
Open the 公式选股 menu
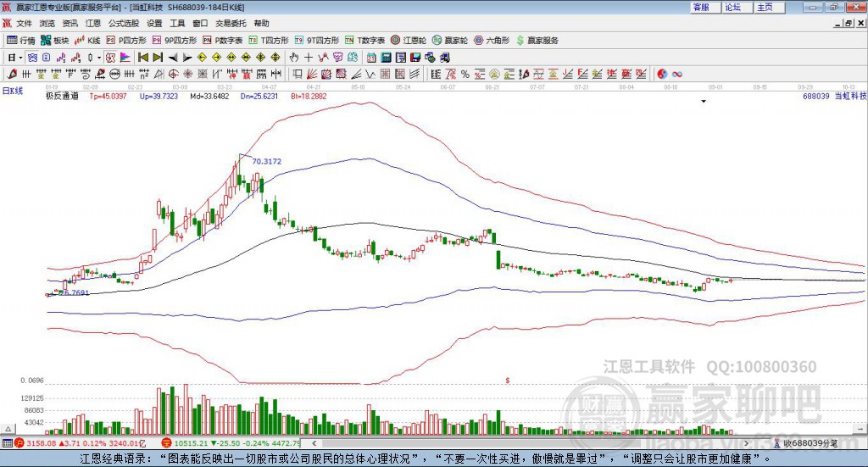(x=124, y=23)
